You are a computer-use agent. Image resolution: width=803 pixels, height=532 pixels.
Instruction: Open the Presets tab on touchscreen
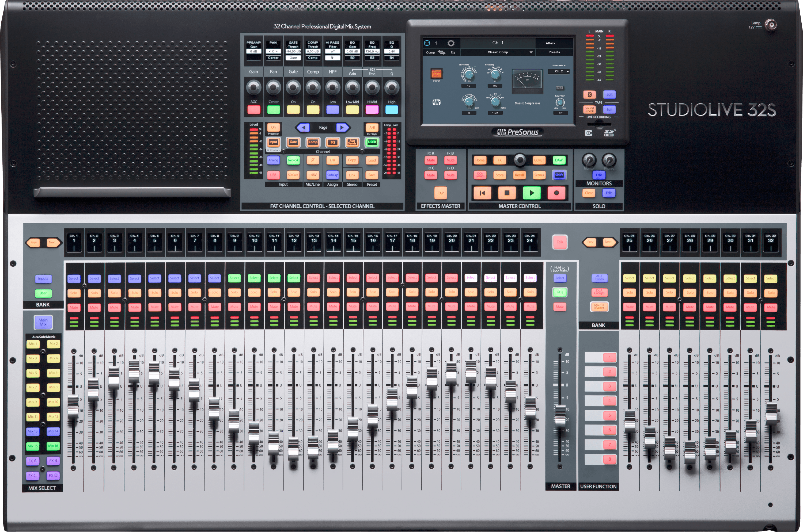point(554,52)
